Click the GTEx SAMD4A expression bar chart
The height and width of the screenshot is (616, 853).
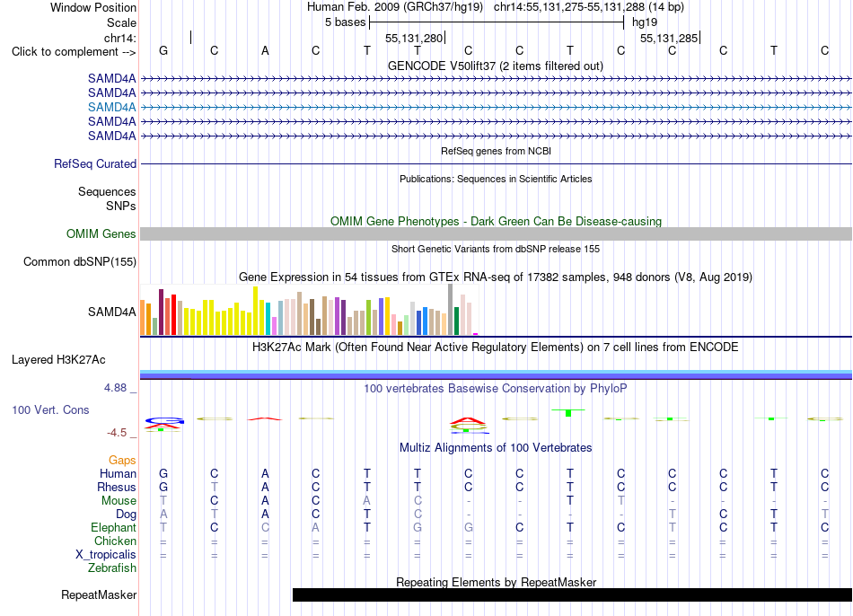[x=309, y=310]
